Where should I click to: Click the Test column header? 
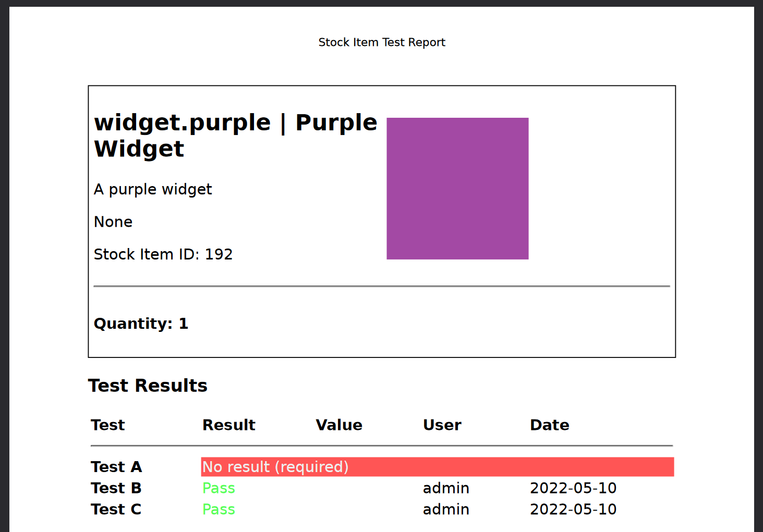click(108, 425)
